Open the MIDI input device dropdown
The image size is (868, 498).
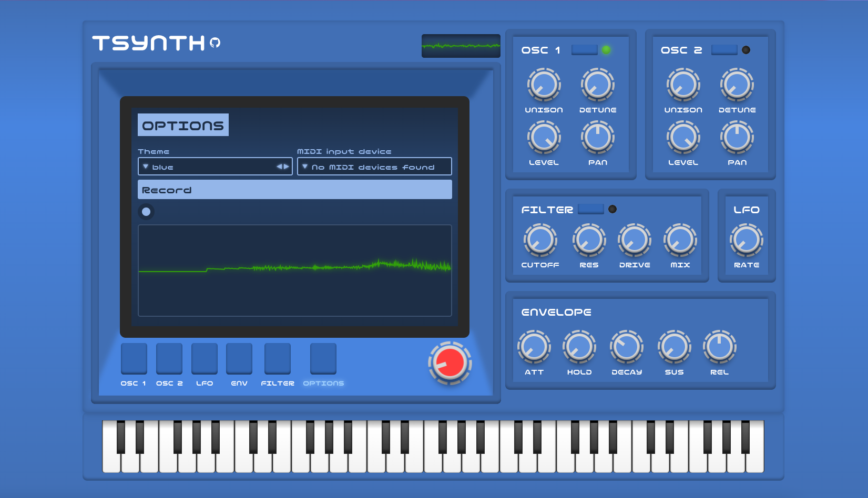pos(374,167)
